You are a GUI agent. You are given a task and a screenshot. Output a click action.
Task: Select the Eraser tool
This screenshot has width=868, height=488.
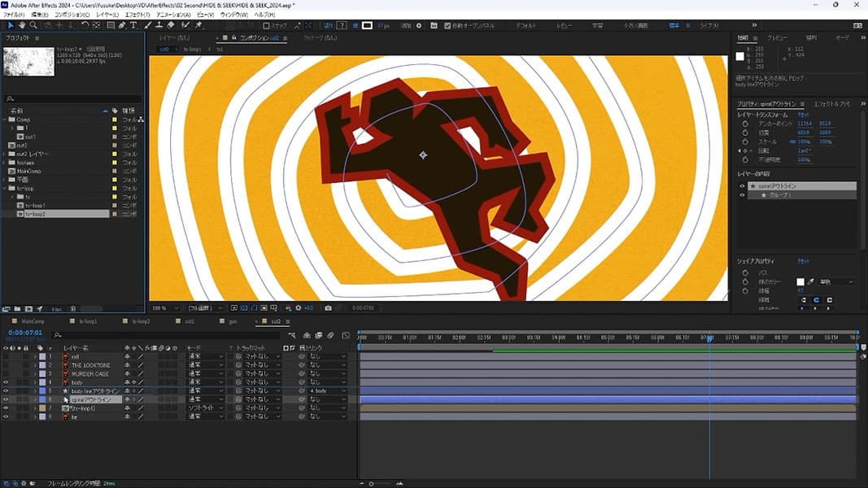(172, 25)
